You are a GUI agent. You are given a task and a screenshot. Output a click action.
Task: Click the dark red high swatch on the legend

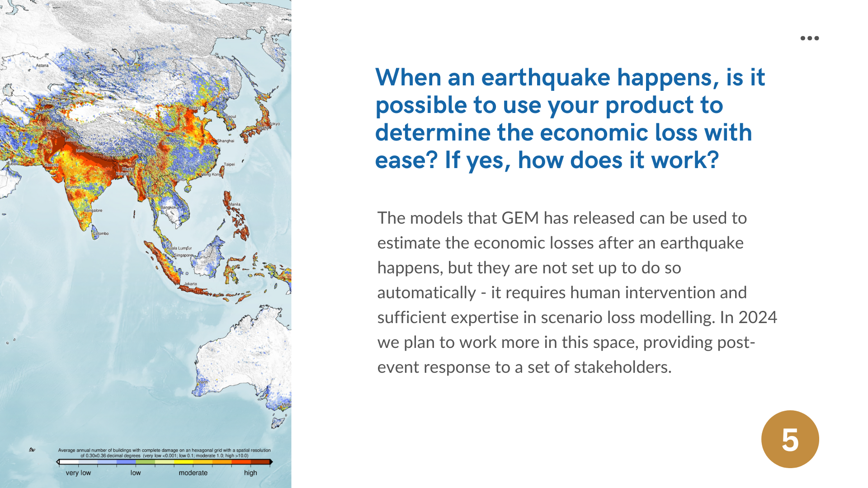260,462
